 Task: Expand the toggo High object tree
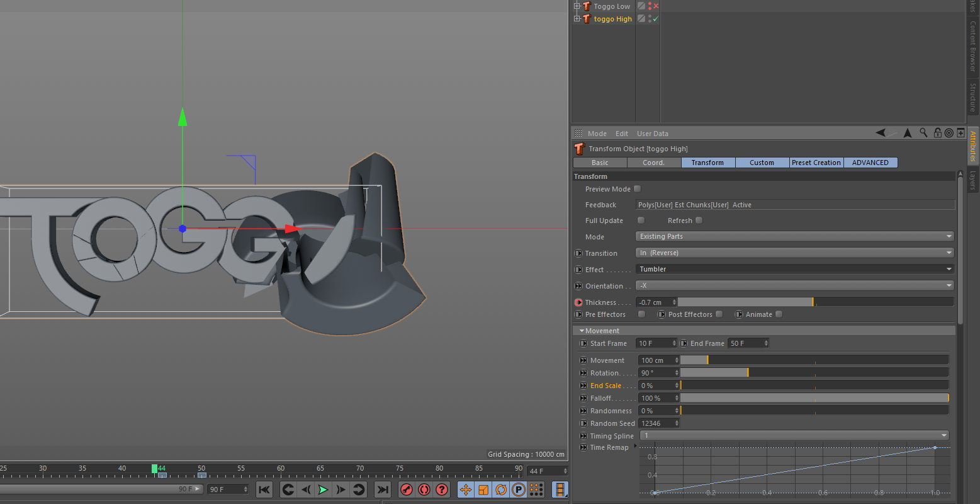(x=577, y=19)
